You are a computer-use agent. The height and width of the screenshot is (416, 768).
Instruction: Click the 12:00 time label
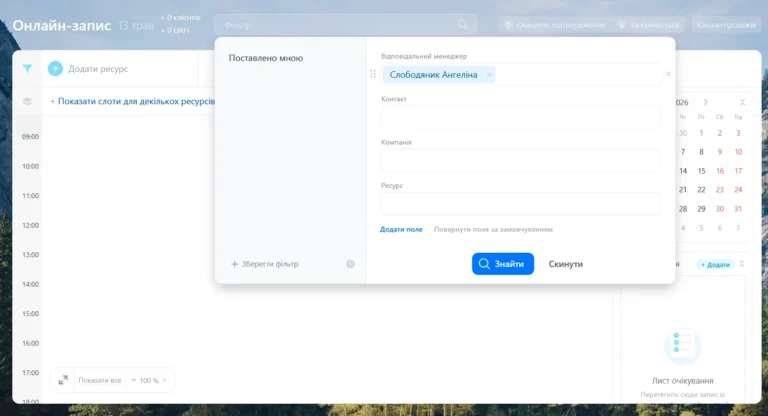pos(30,225)
